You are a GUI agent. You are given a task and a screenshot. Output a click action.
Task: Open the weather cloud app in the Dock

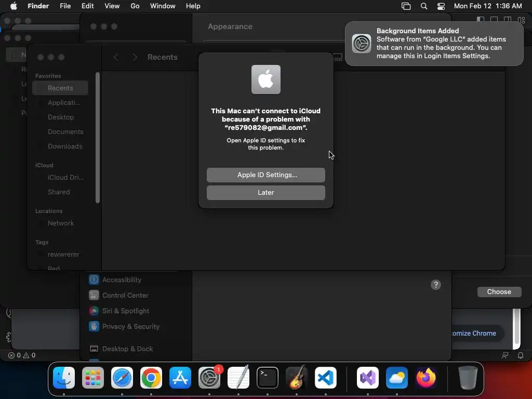pos(397,378)
